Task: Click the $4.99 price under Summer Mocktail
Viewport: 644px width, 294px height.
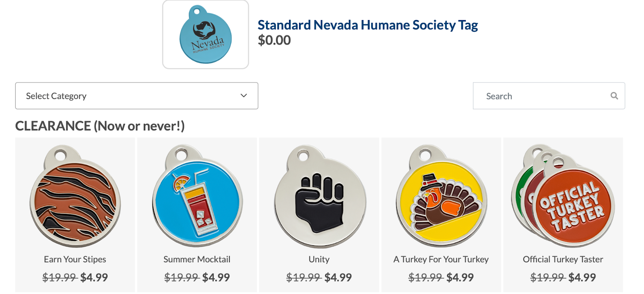Action: point(216,278)
